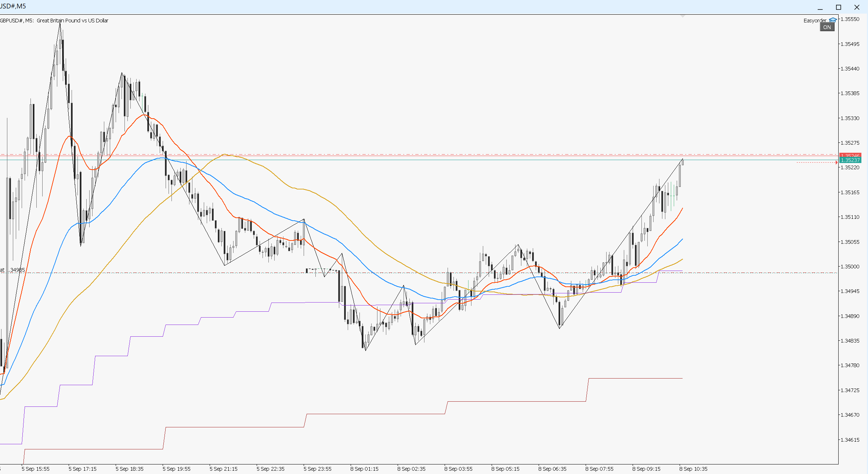Close the GBPUSD M5 chart window
The height and width of the screenshot is (474, 868).
pyautogui.click(x=857, y=7)
